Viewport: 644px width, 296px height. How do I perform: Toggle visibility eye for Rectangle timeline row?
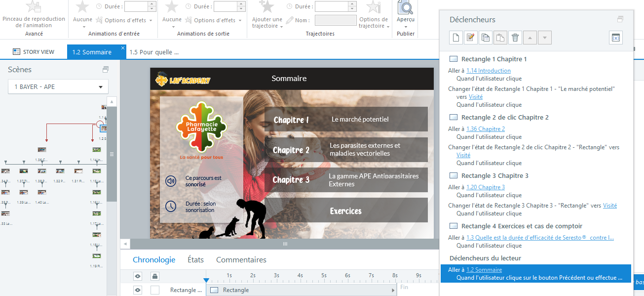pos(138,290)
